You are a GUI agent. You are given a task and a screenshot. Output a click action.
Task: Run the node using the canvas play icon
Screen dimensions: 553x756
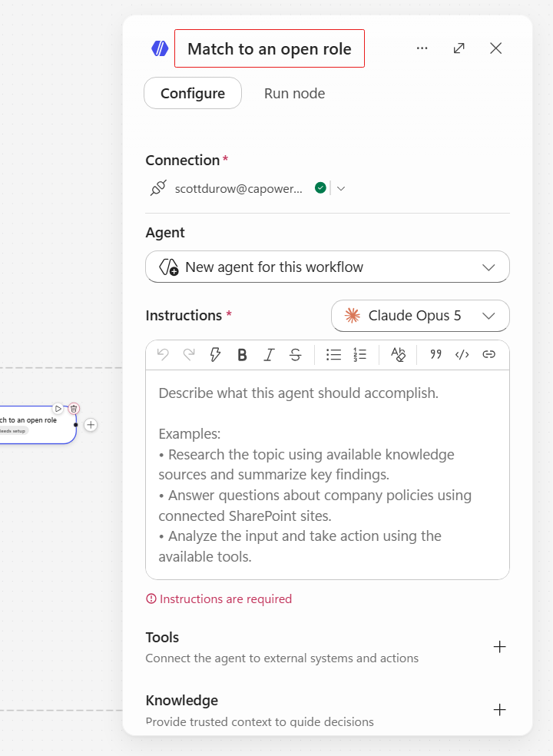click(58, 409)
